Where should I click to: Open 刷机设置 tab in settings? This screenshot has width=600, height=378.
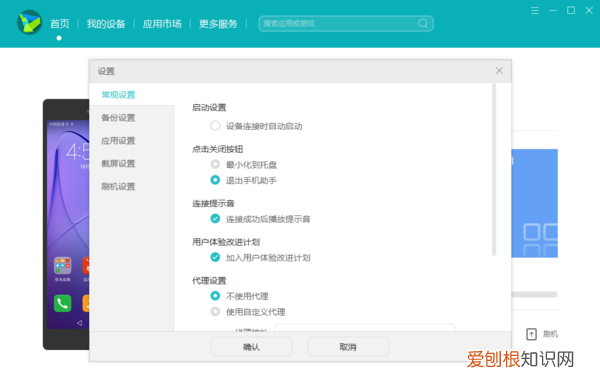[x=118, y=186]
